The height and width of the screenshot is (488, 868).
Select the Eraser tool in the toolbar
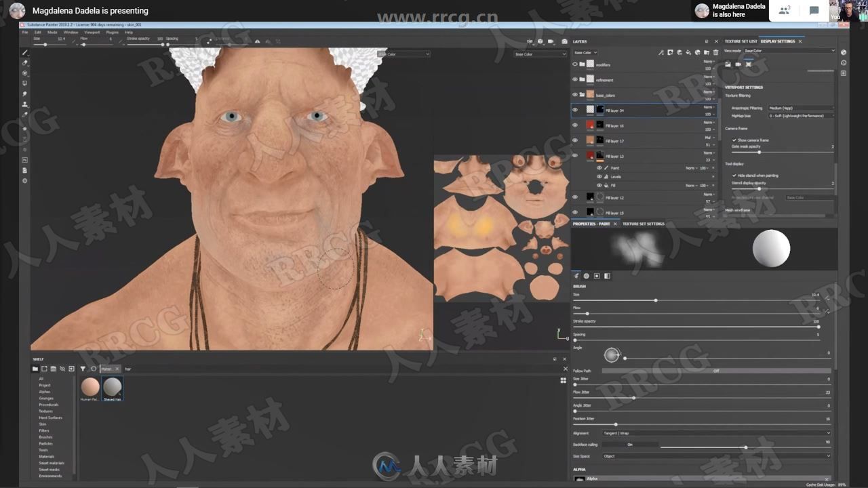[x=25, y=62]
